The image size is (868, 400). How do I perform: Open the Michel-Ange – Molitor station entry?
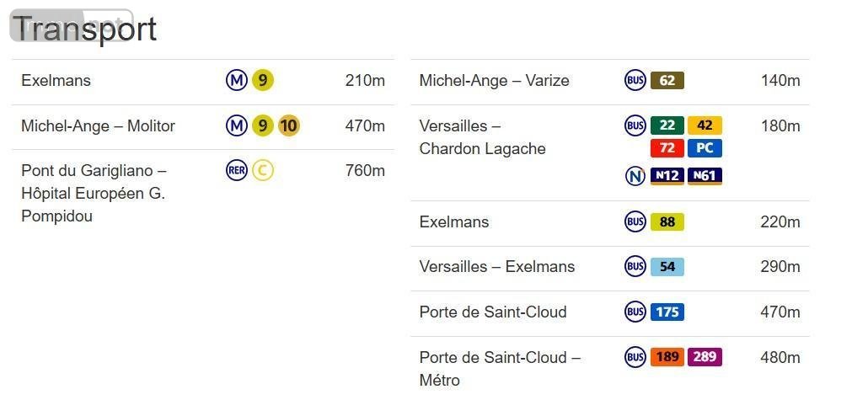tap(98, 126)
